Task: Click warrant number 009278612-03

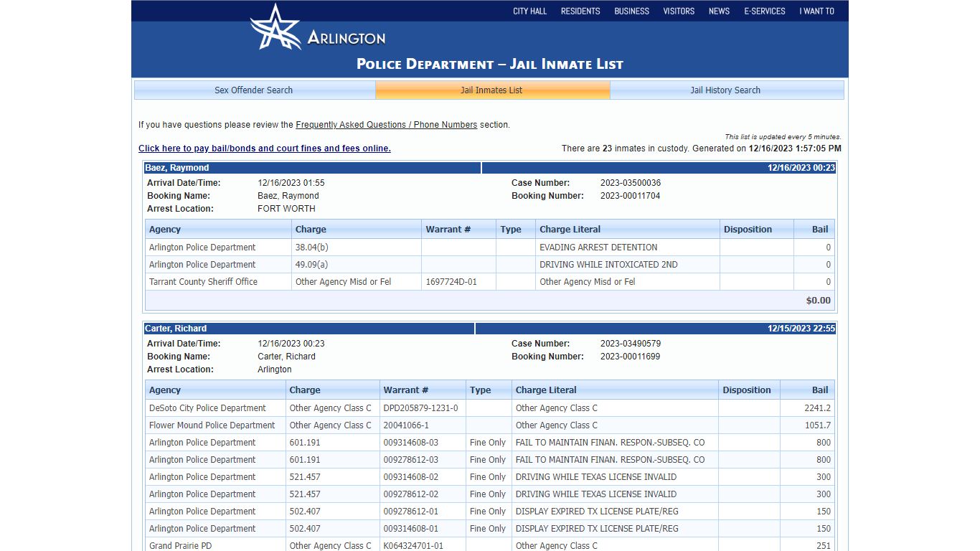Action: 411,460
